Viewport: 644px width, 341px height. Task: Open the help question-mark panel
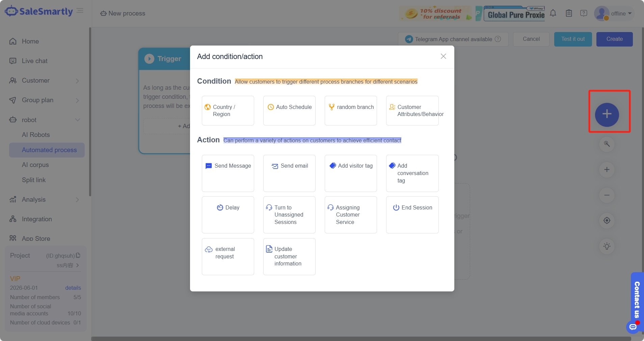[x=583, y=13]
